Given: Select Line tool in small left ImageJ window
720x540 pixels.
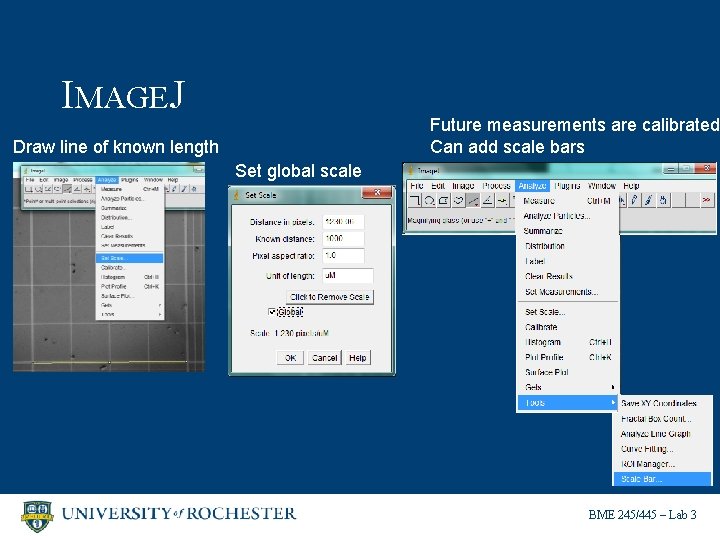Looking at the screenshot, I should coord(67,189).
